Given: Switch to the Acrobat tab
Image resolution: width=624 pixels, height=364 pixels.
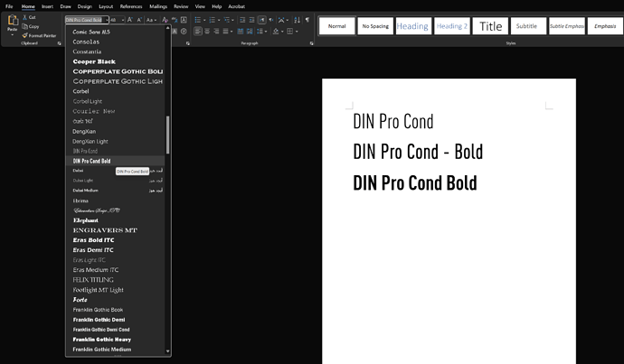Looking at the screenshot, I should [x=236, y=6].
